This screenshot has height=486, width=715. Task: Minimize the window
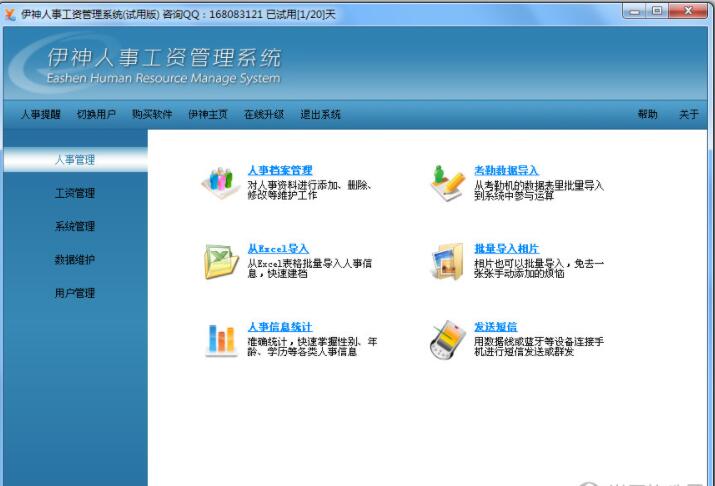634,11
